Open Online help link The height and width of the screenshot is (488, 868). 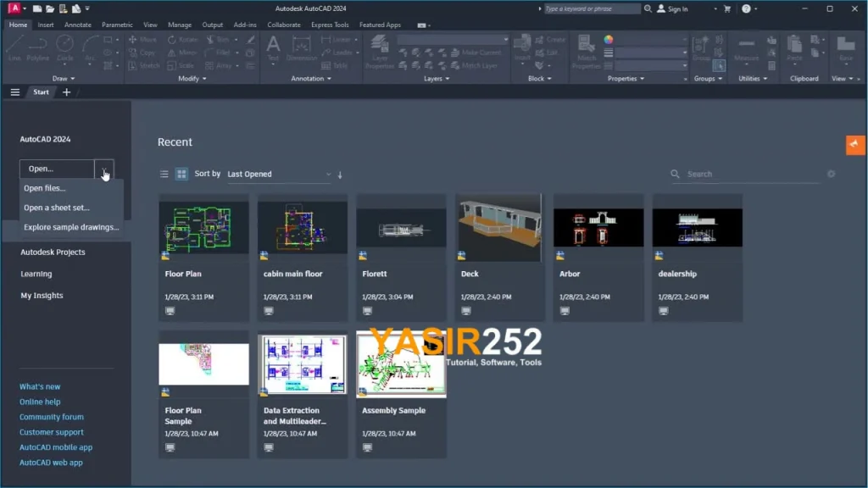pos(40,402)
